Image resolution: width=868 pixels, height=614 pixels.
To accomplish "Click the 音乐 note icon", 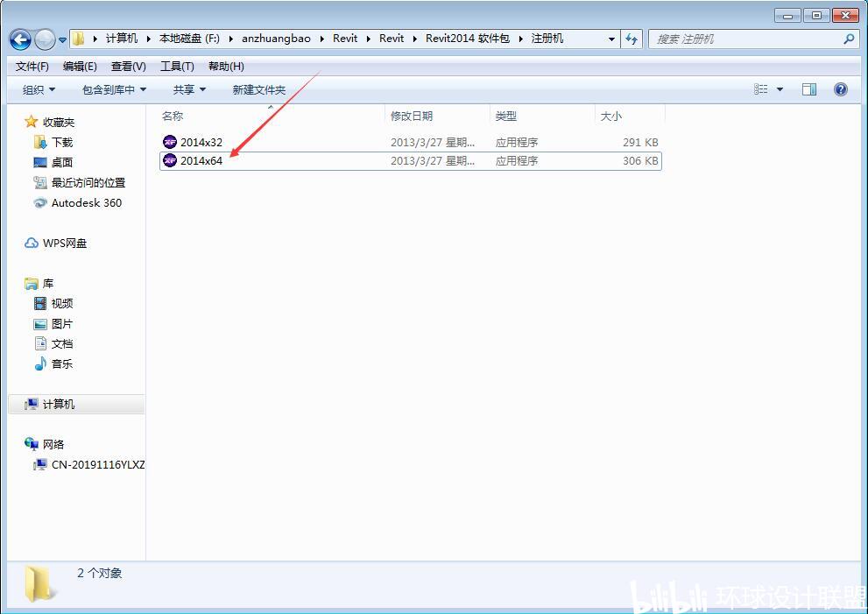I will (40, 363).
